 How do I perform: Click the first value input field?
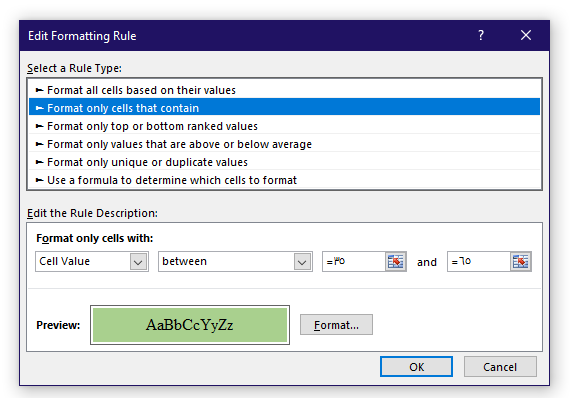(354, 261)
